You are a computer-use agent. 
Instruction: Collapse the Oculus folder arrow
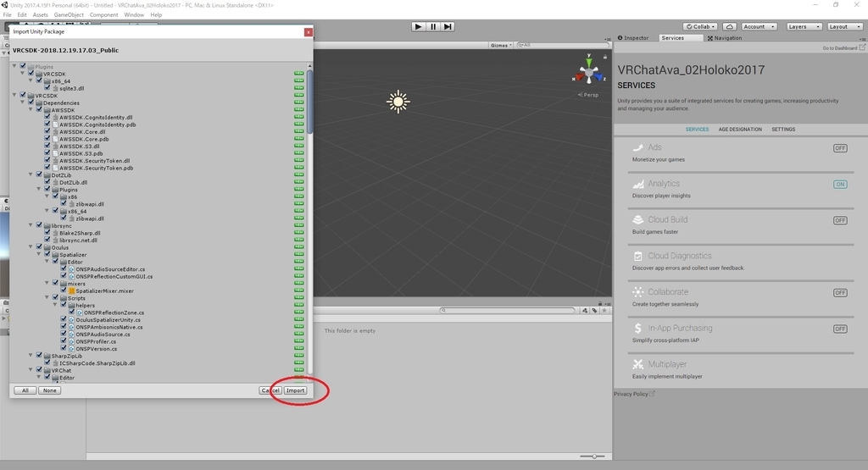31,247
